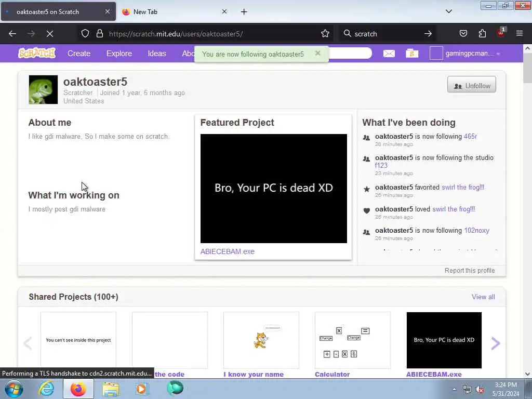Open the uBlock extension icon

[501, 33]
